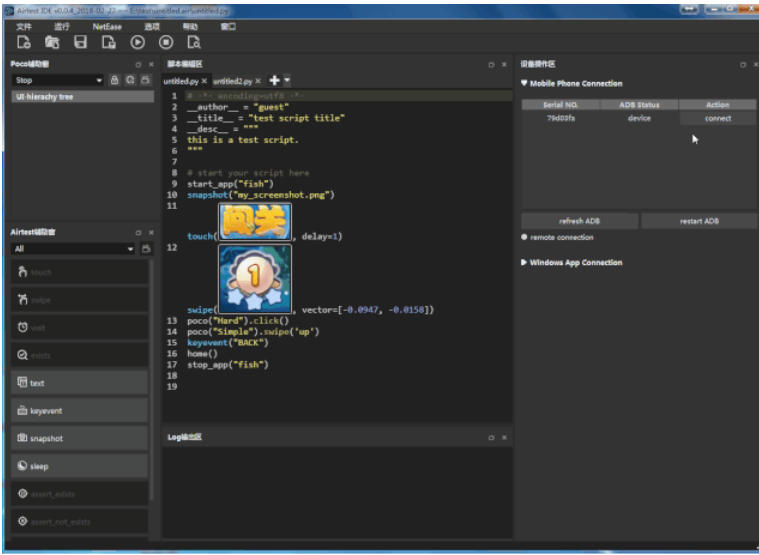Open the 帮助 menu

pos(190,27)
